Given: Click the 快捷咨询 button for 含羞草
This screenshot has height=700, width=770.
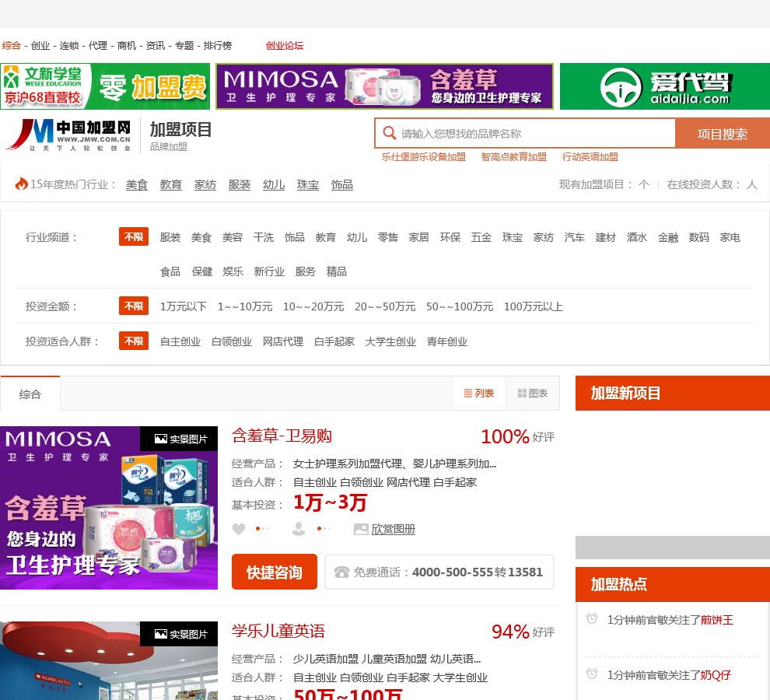Looking at the screenshot, I should click(274, 572).
